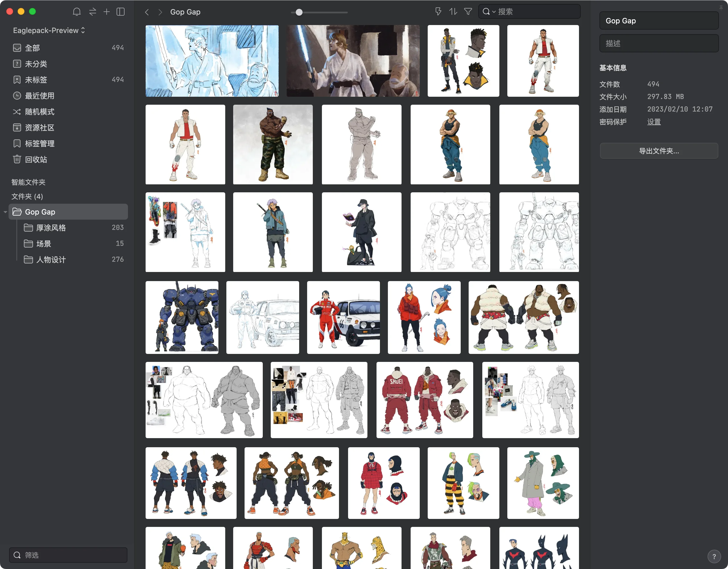This screenshot has height=569, width=728.
Task: Select the camo pants muscular man thumbnail
Action: point(273,145)
